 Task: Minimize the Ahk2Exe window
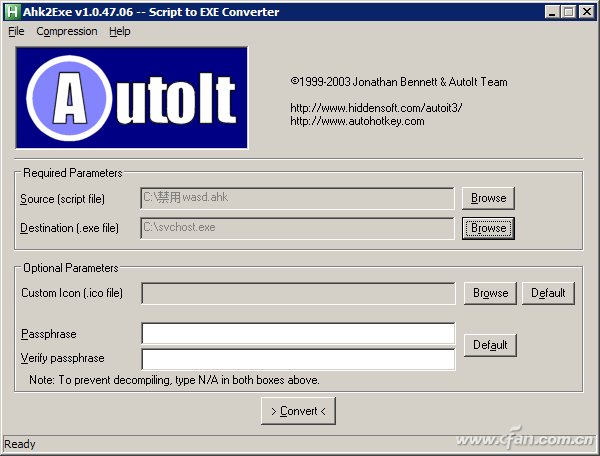click(552, 12)
